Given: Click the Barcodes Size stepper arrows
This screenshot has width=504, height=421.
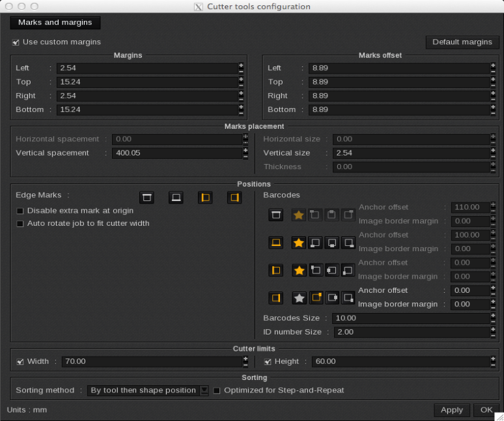Looking at the screenshot, I should [x=493, y=318].
